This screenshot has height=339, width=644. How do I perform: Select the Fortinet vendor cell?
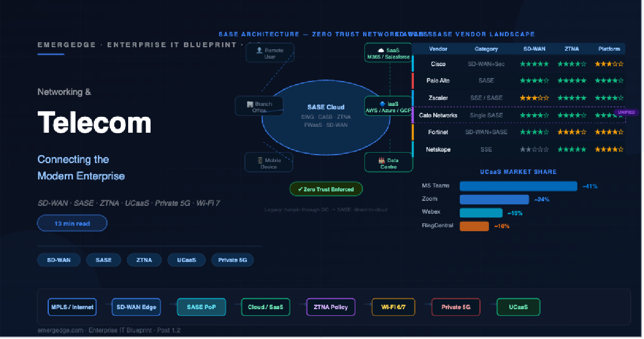point(438,132)
